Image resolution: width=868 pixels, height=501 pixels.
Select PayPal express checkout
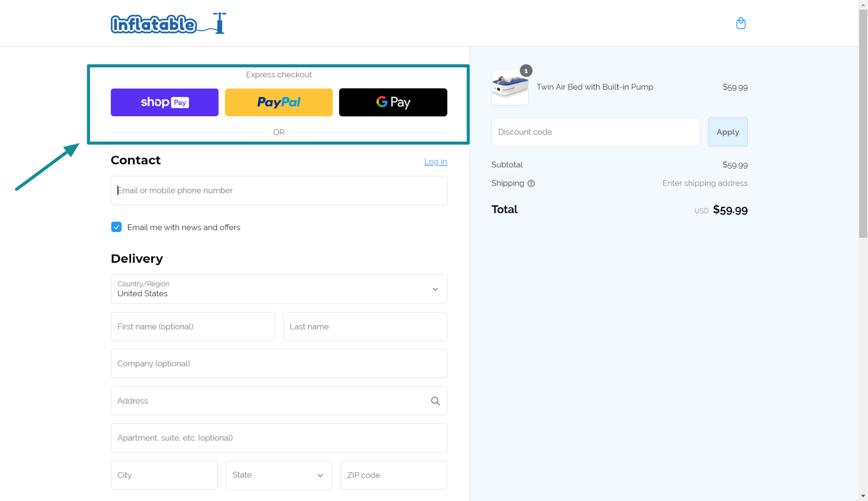pos(278,102)
